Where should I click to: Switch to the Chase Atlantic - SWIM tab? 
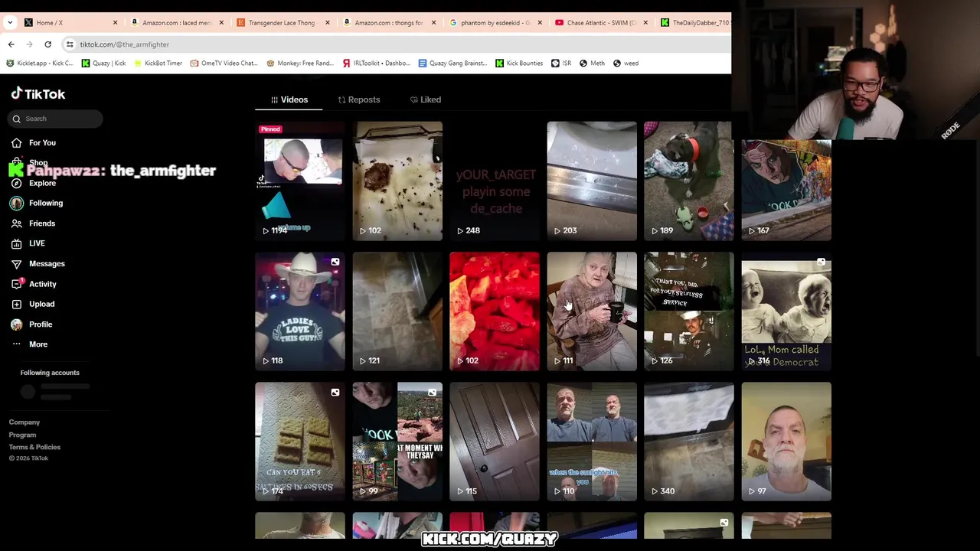(599, 22)
